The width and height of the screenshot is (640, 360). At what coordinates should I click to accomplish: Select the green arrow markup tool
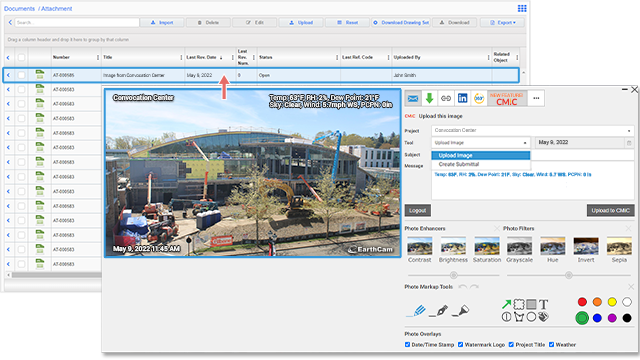[x=507, y=304]
